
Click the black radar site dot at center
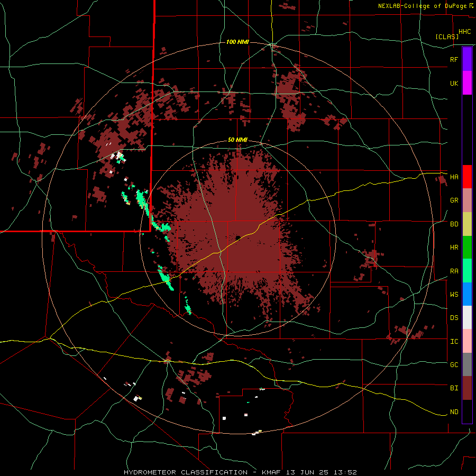(x=238, y=237)
